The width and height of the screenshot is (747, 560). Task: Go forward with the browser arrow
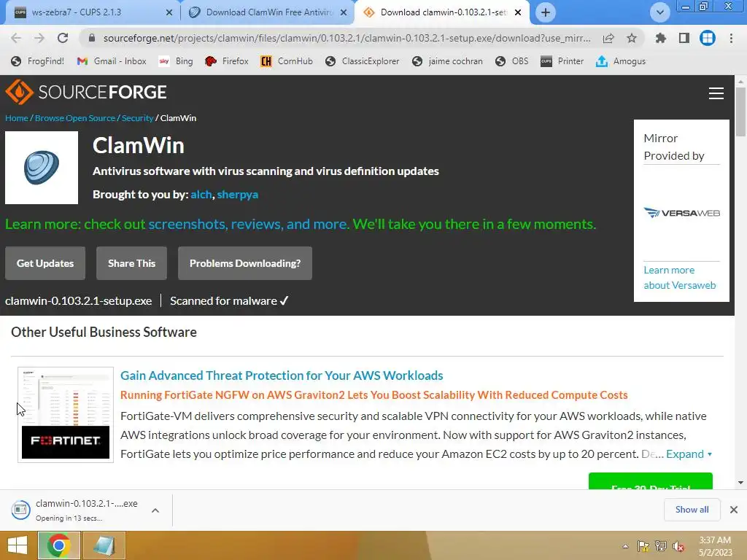click(x=39, y=38)
